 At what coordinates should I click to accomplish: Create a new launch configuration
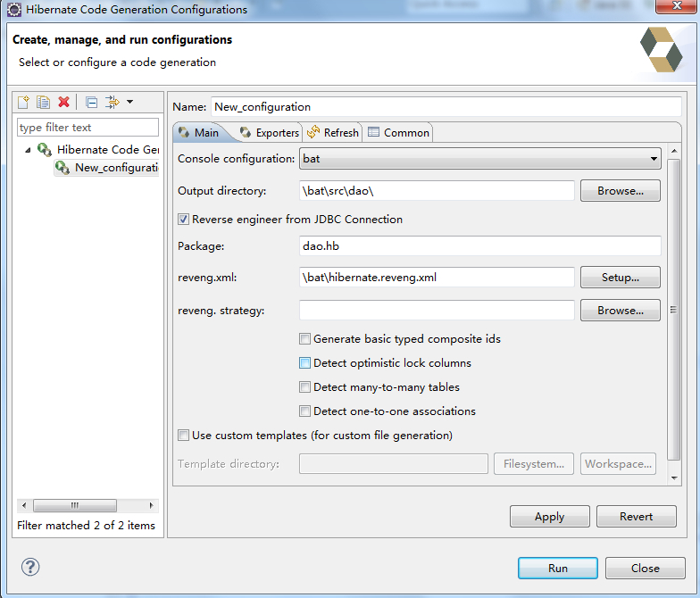click(23, 102)
